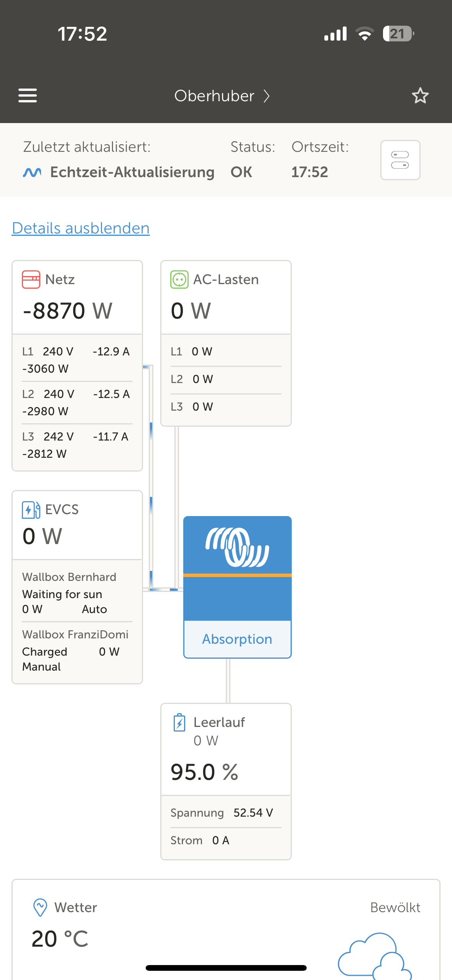Select the Absorption status label
Screen dimensions: 452x980
(x=237, y=639)
